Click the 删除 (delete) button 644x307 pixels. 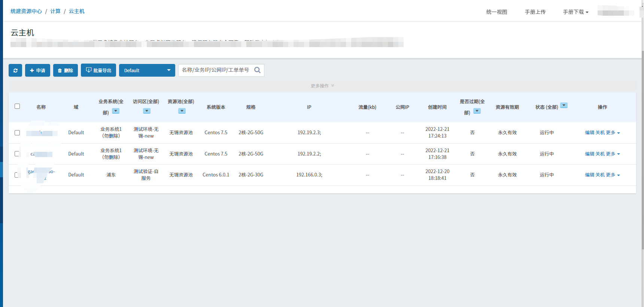[66, 70]
